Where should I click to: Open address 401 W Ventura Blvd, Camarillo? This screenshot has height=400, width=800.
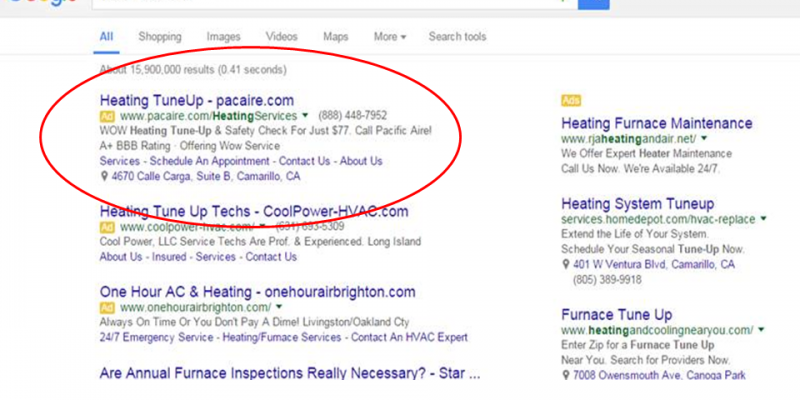(654, 265)
